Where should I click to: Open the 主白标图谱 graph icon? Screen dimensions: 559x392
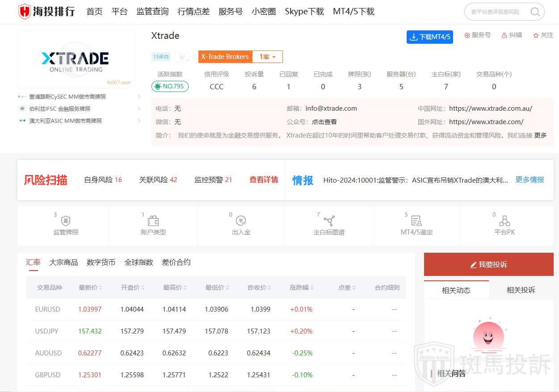click(329, 221)
